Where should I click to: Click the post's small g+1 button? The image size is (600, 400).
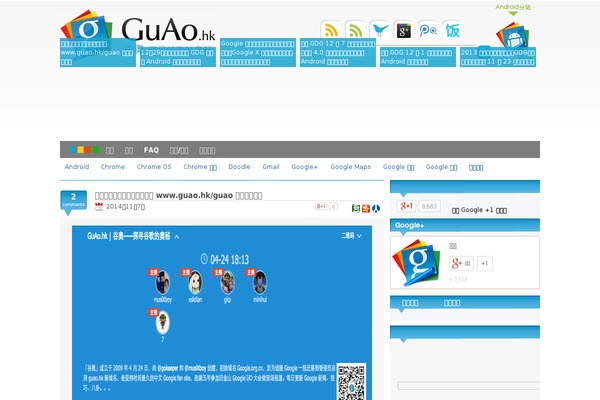(x=321, y=206)
